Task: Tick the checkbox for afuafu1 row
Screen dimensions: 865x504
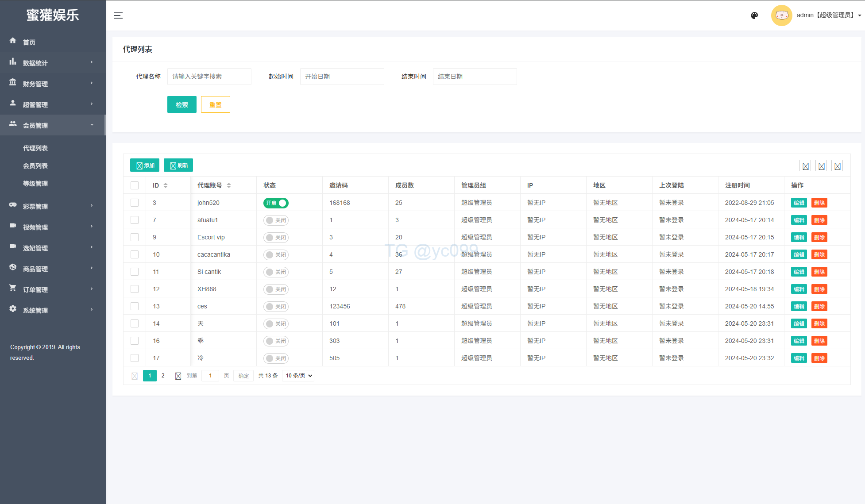Action: (x=135, y=220)
